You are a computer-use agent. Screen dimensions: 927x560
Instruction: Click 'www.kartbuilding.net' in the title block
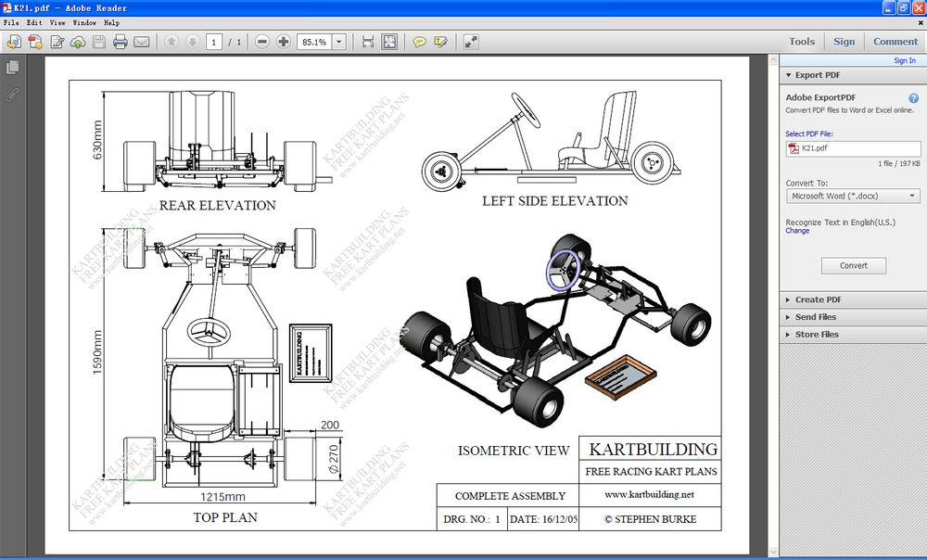pyautogui.click(x=649, y=494)
